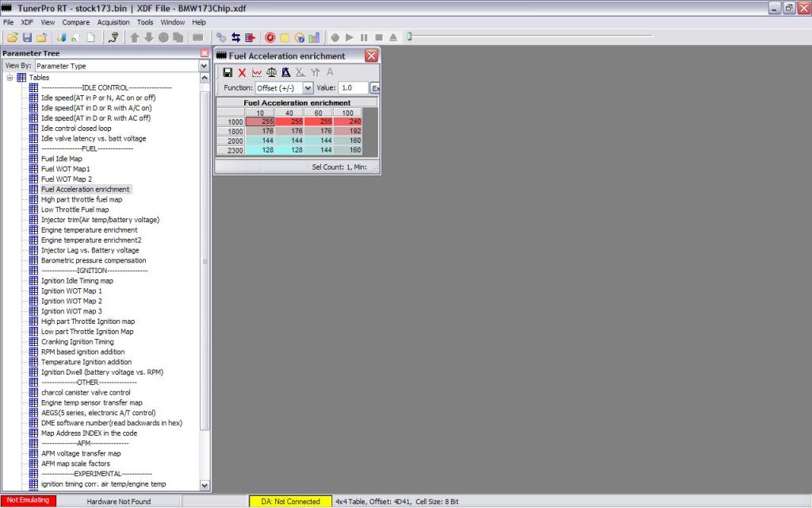Click the Value input field
The height and width of the screenshot is (508, 812).
pyautogui.click(x=353, y=88)
